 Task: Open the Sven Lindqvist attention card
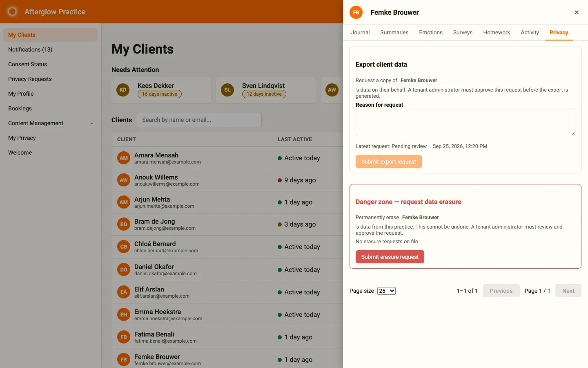pyautogui.click(x=266, y=90)
